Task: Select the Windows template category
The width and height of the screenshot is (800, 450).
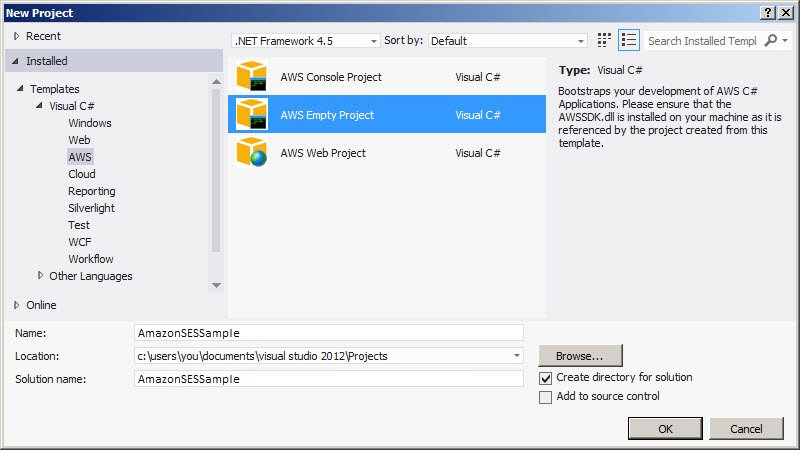Action: [90, 123]
